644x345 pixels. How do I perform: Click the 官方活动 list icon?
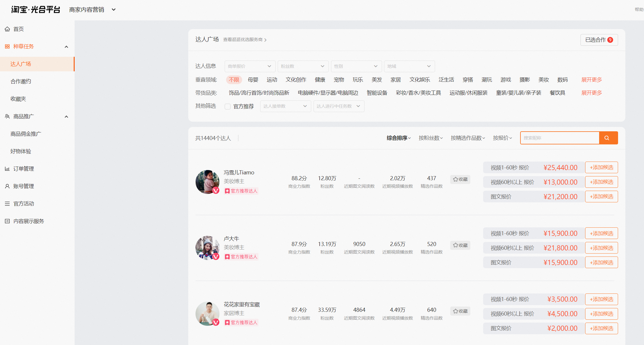7,204
